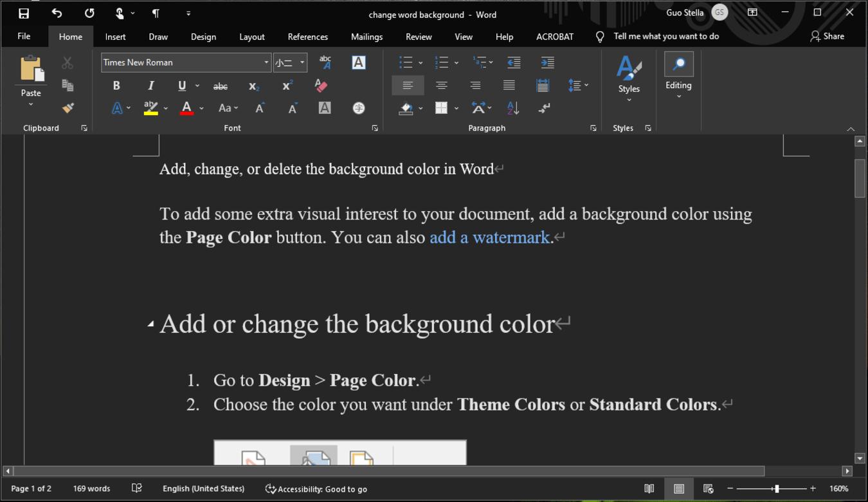Open the font size dropdown

click(x=302, y=62)
